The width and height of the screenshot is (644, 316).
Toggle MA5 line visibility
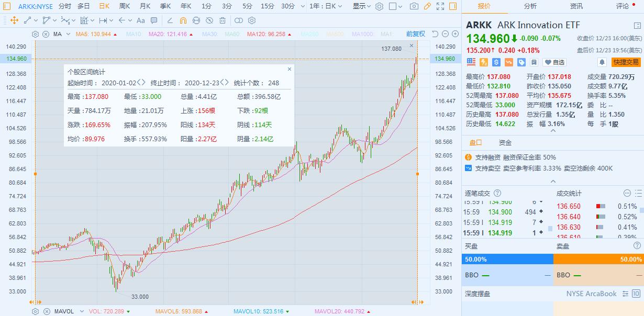pos(96,34)
